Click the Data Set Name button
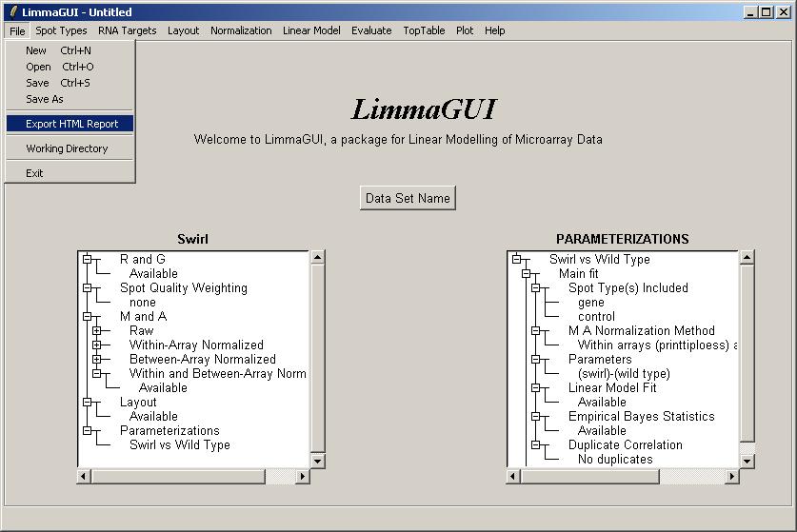The height and width of the screenshot is (532, 797). point(408,198)
